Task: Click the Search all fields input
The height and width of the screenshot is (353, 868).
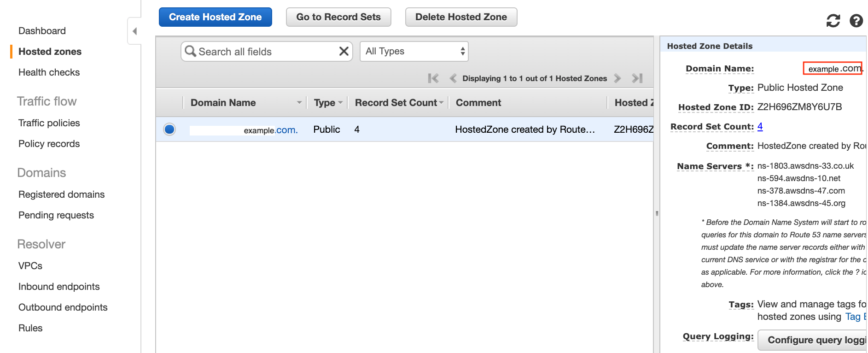Action: click(x=267, y=51)
